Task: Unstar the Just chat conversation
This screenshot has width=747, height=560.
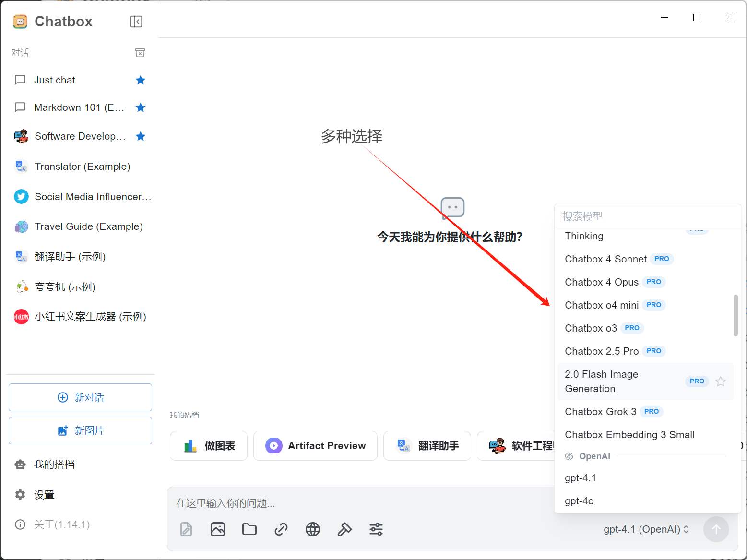Action: point(141,80)
